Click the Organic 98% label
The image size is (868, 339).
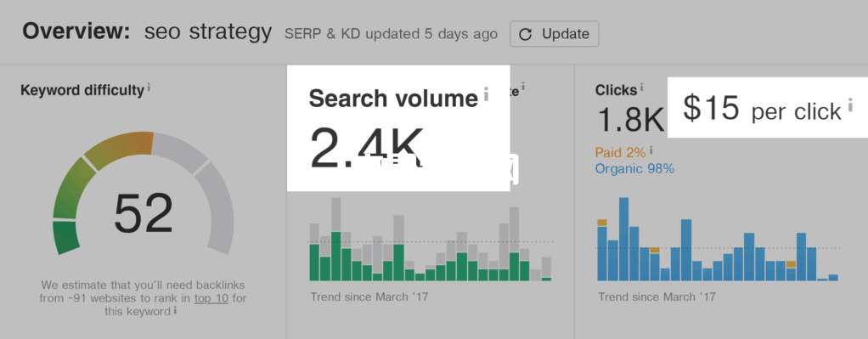point(634,168)
